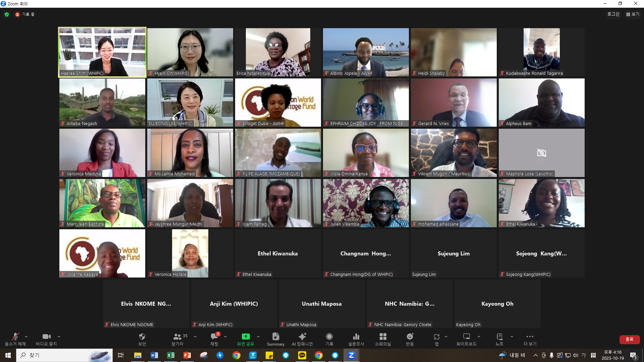Viewport: 644px width, 362px height.
Task: Expand audio options arrow next to microphone
Action: pos(26,336)
